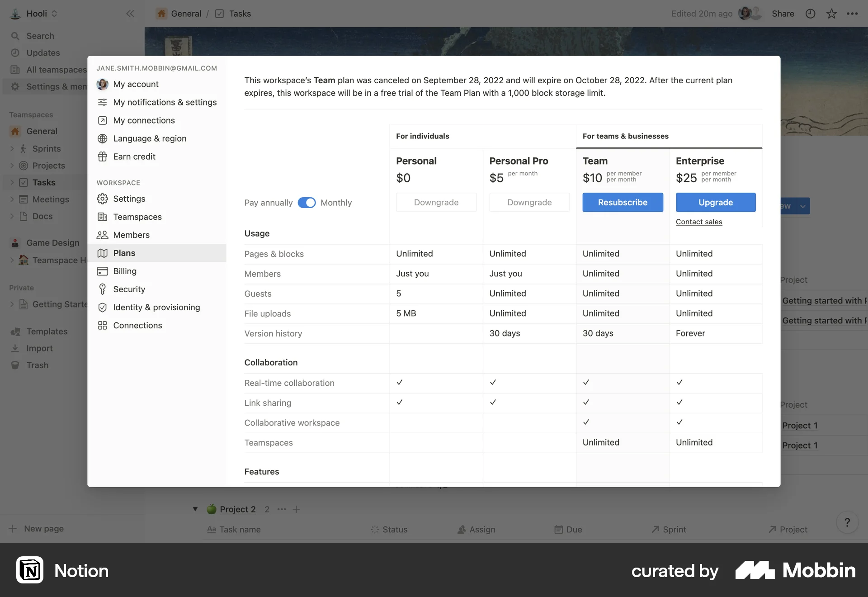Open Plans in the settings menu

tap(124, 253)
